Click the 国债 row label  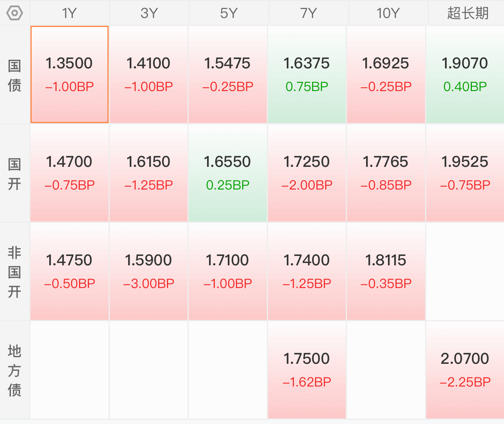14,75
